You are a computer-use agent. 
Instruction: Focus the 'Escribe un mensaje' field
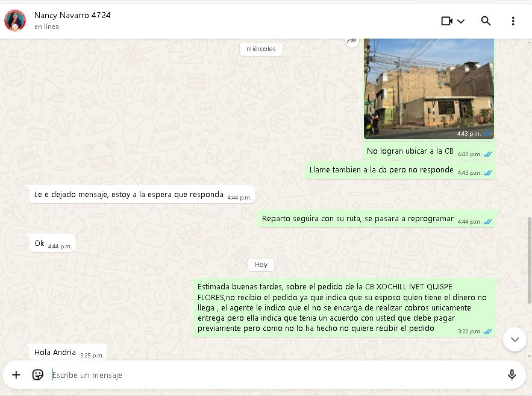(275, 375)
